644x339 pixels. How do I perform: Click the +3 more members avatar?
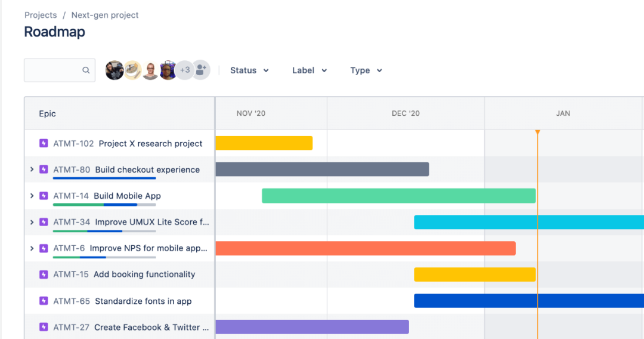point(184,70)
